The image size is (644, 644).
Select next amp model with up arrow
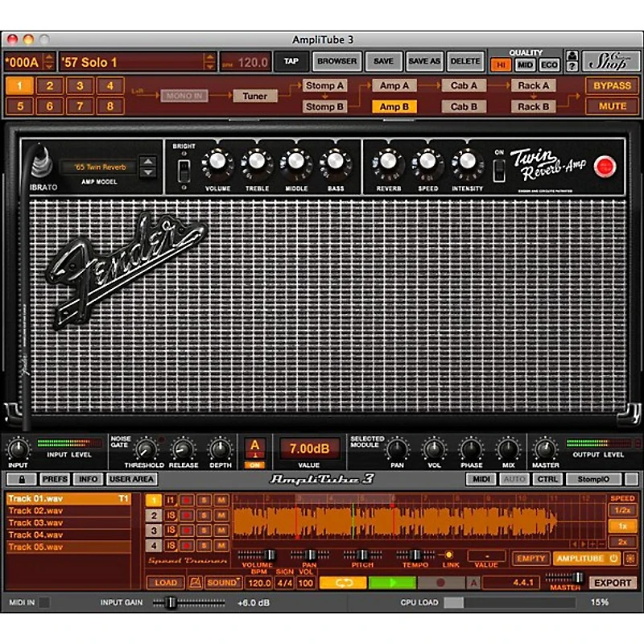(148, 162)
